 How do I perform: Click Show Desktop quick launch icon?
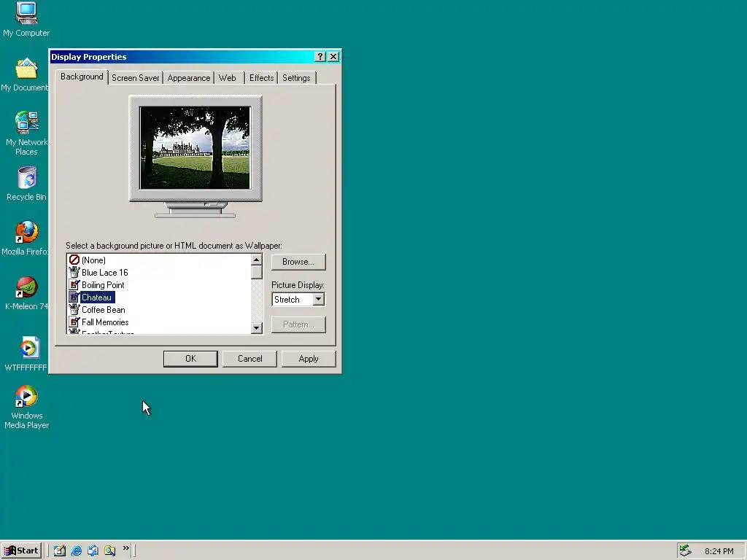(x=60, y=551)
